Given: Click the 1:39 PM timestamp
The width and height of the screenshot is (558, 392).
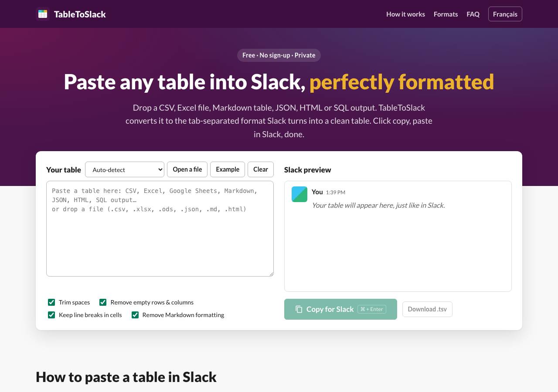Looking at the screenshot, I should point(336,193).
